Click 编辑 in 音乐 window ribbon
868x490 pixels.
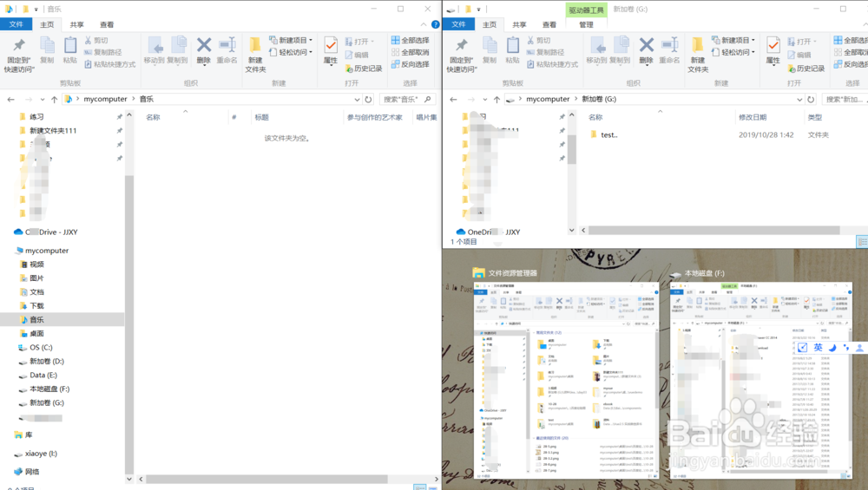357,55
